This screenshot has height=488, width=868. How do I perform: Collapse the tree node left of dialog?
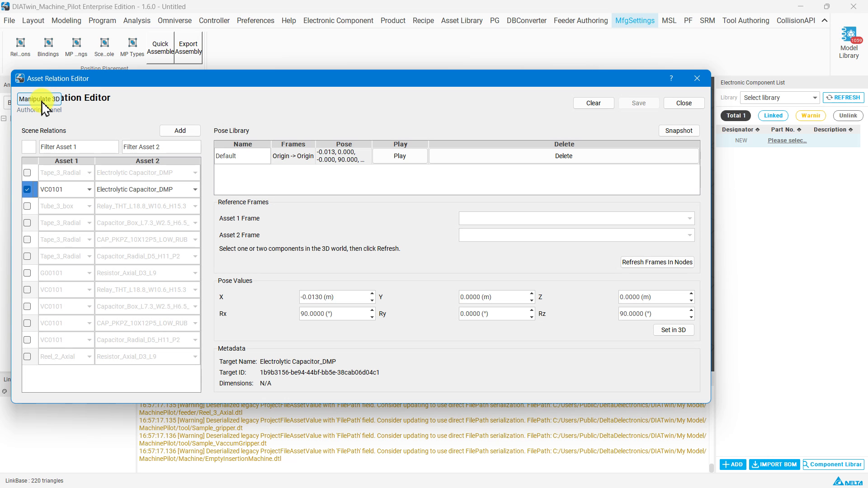[4, 118]
